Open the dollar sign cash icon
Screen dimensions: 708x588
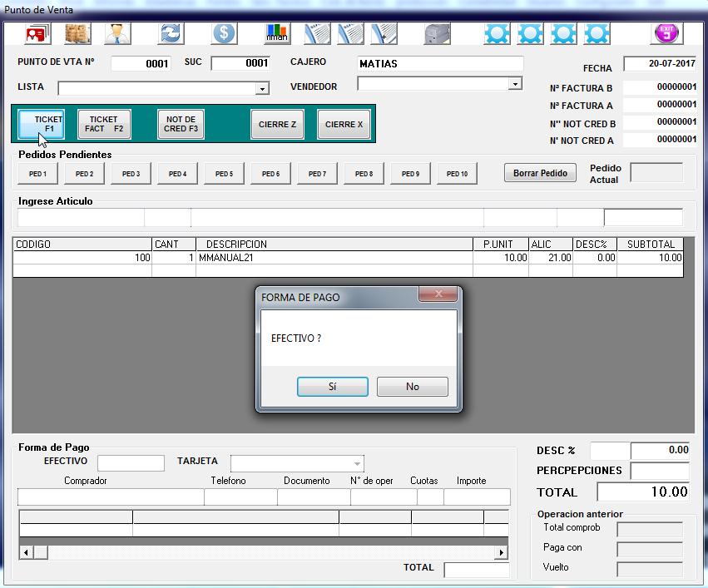[224, 34]
